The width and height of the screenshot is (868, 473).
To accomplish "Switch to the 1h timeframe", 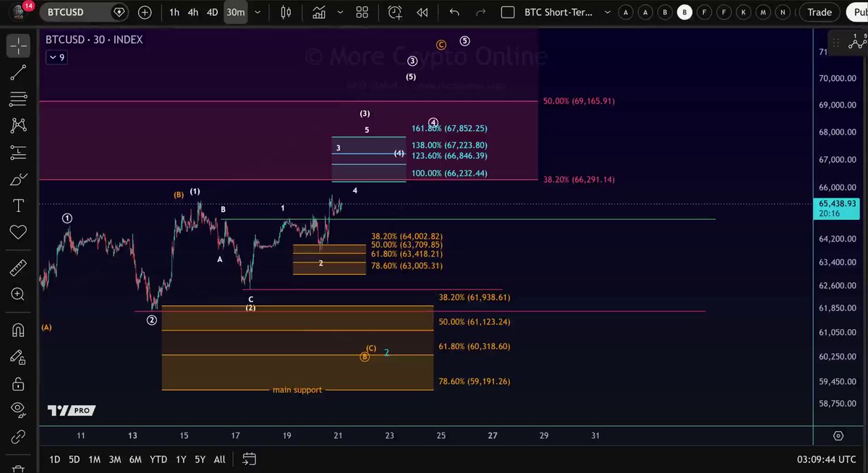I will [x=174, y=12].
